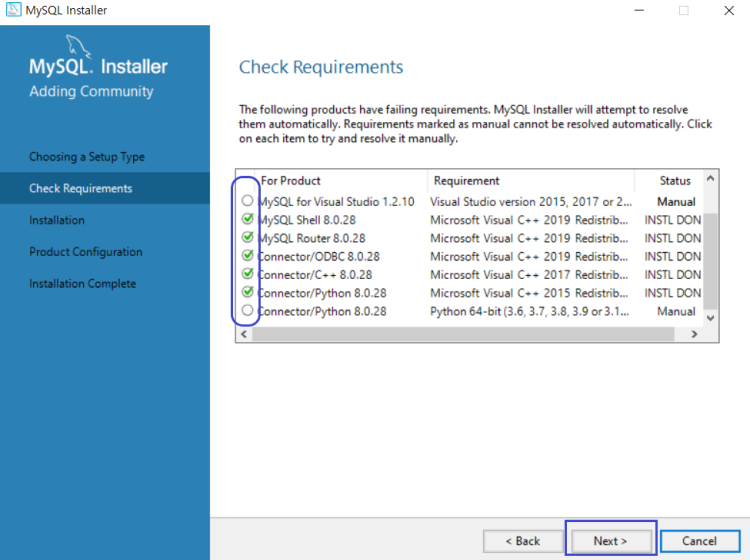
Task: Click the Next button
Action: click(610, 541)
